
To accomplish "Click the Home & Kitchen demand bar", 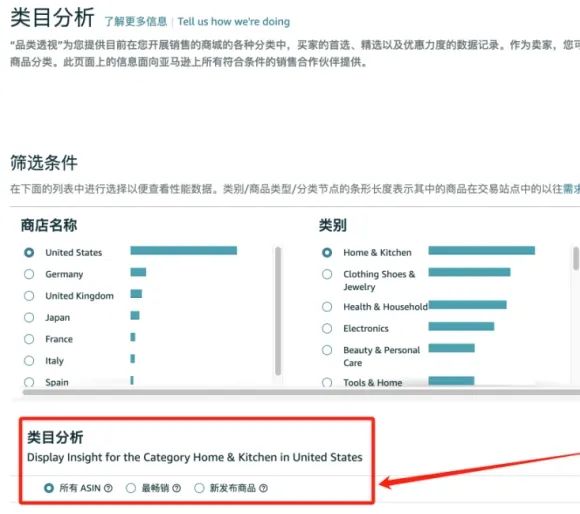I will (x=482, y=251).
